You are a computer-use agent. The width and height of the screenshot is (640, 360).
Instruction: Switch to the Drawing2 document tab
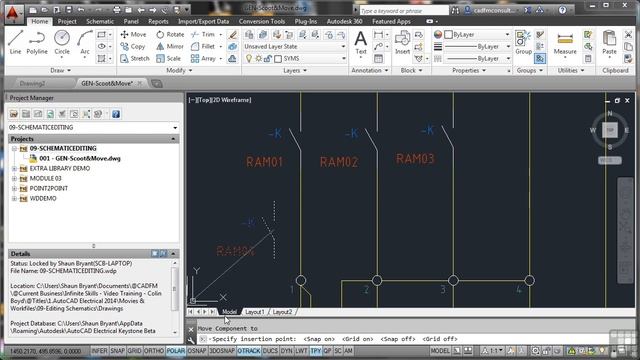[32, 84]
